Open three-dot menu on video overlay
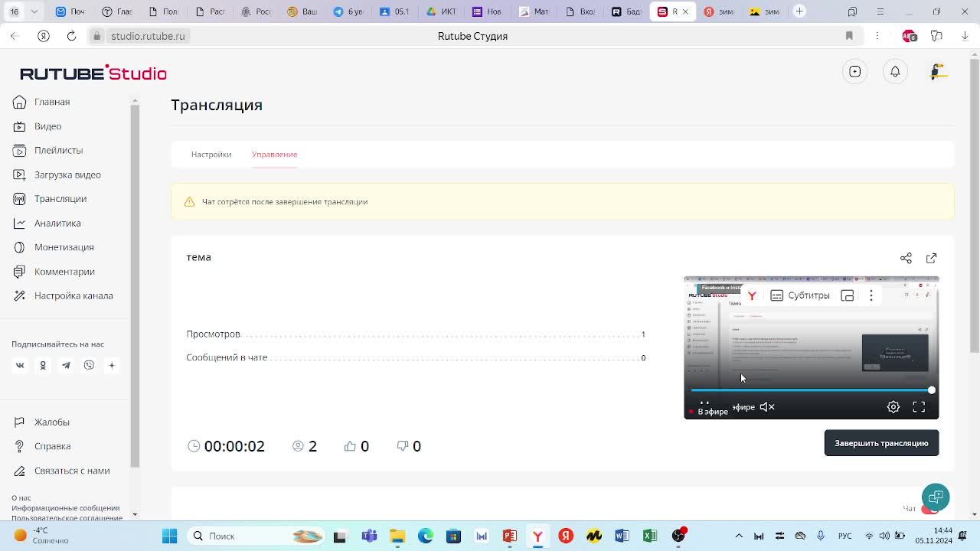 (x=871, y=295)
